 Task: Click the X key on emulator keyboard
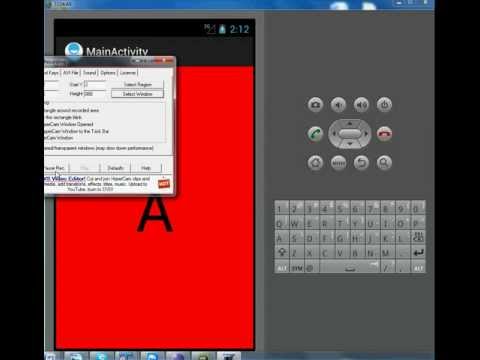point(312,252)
